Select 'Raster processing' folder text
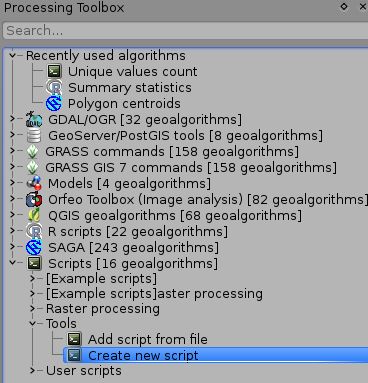This screenshot has height=383, width=368. [x=103, y=309]
